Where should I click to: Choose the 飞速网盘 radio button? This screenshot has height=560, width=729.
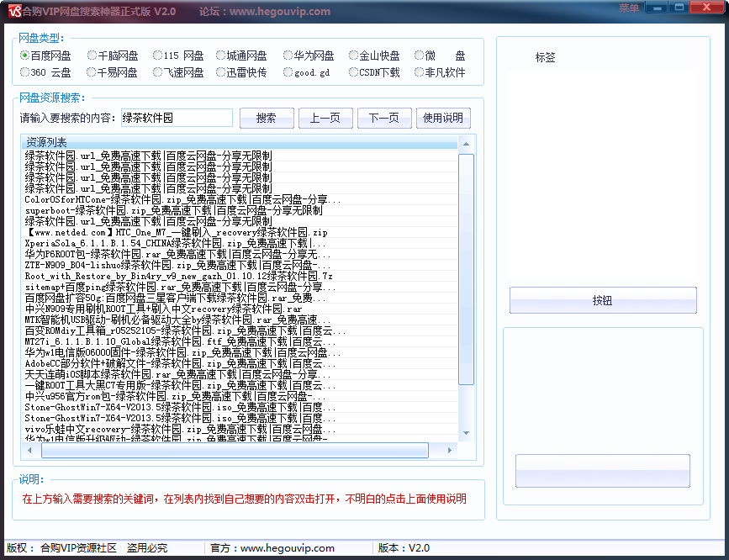(178, 72)
